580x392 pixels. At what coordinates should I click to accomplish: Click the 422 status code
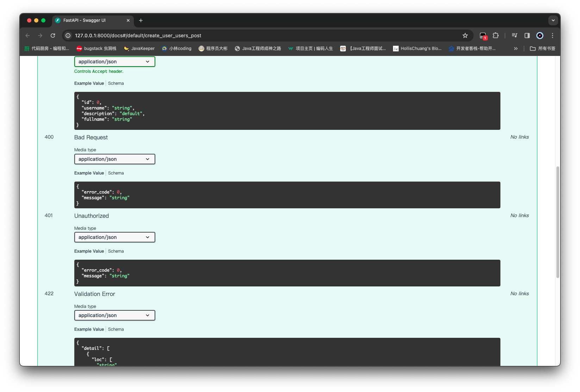[x=49, y=293]
